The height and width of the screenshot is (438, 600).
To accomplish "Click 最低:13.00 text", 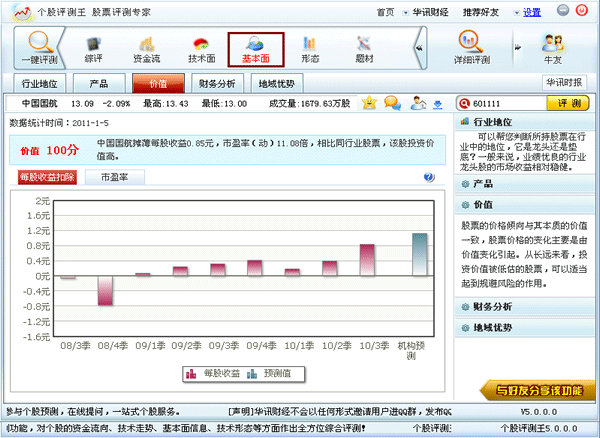I will (x=224, y=103).
